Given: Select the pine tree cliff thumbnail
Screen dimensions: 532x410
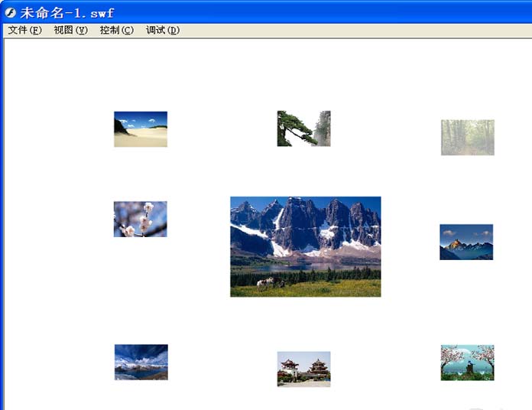Looking at the screenshot, I should tap(303, 129).
